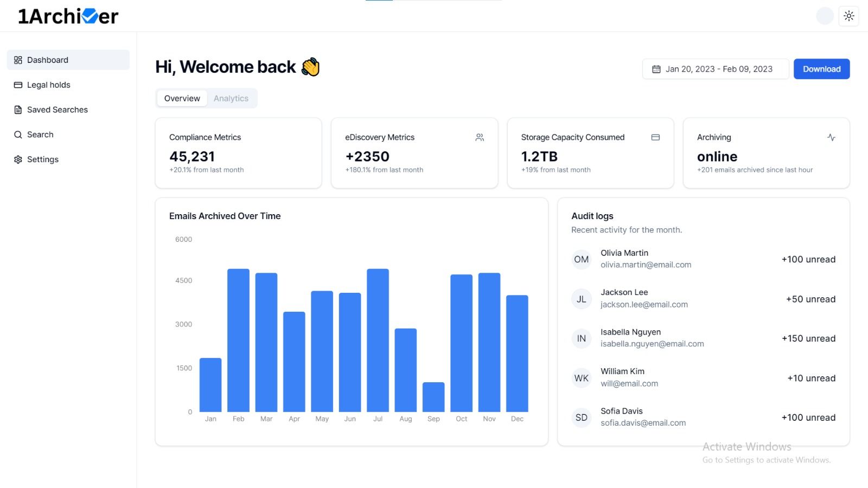Click the 1.2TB storage value
The width and height of the screenshot is (868, 488).
click(539, 157)
